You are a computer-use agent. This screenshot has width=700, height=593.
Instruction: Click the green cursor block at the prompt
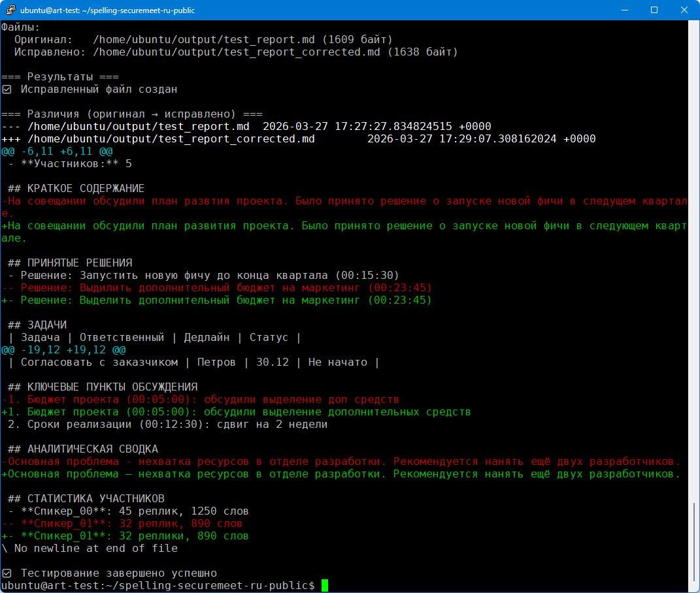pyautogui.click(x=325, y=586)
